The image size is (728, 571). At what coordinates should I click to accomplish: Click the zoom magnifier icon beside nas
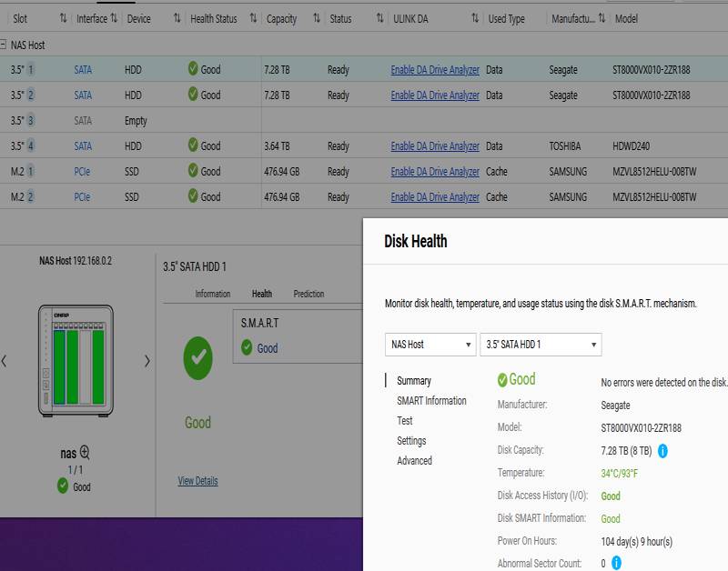click(85, 453)
